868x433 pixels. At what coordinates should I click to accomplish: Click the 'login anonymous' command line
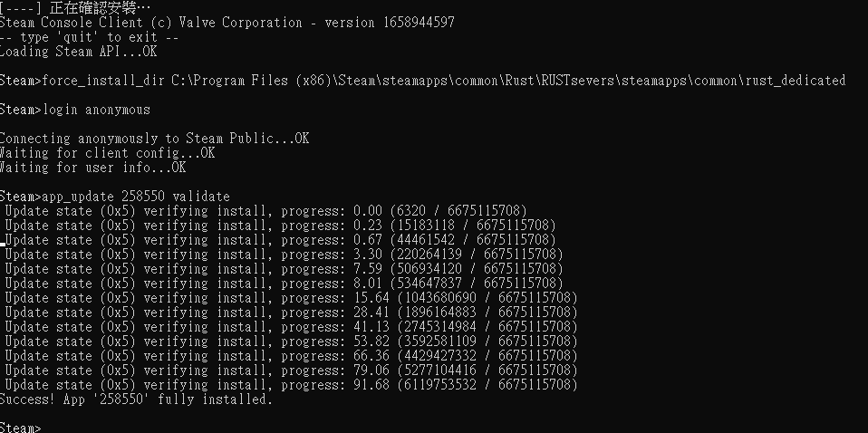pos(75,110)
